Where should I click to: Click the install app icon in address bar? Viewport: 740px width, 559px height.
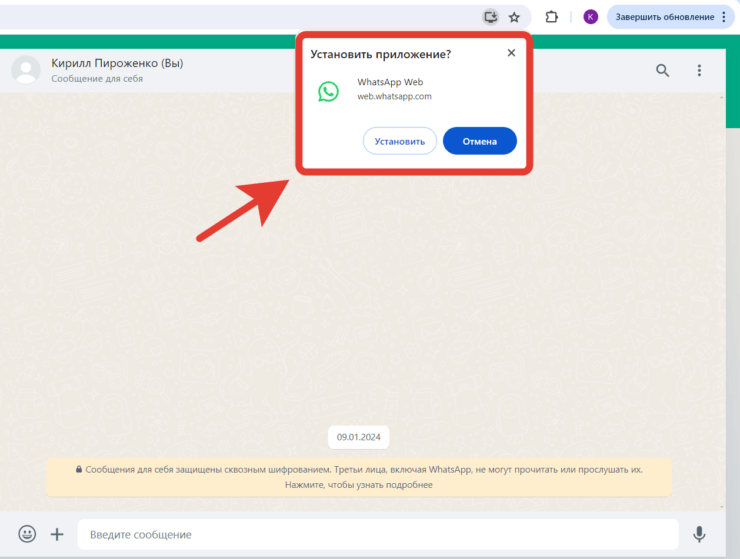click(x=490, y=17)
